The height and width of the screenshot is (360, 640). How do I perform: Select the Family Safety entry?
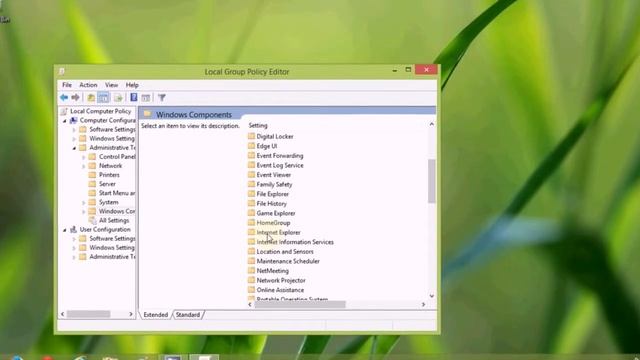(x=274, y=184)
